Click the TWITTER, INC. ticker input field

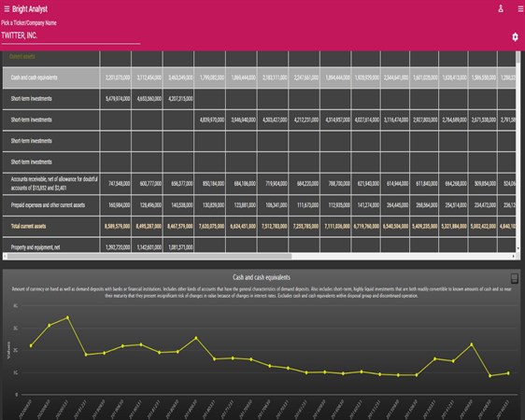tap(71, 35)
